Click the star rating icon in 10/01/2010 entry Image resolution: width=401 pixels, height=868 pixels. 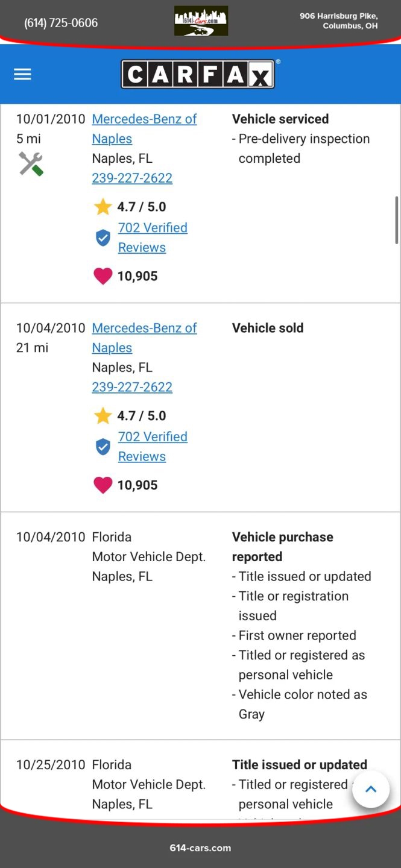(x=103, y=207)
